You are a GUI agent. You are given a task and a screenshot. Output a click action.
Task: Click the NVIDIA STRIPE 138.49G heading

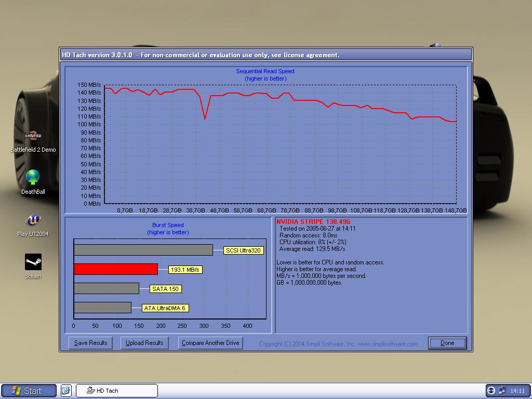point(313,221)
